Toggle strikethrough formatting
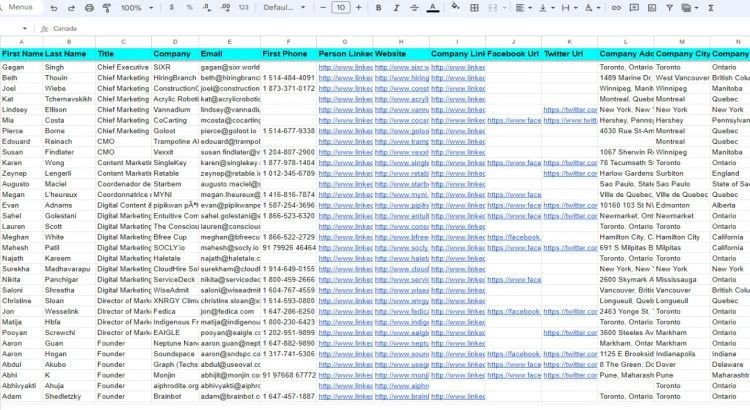 coord(413,8)
